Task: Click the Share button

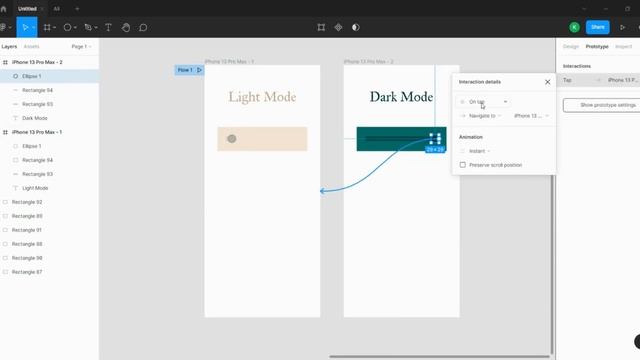Action: (x=598, y=27)
